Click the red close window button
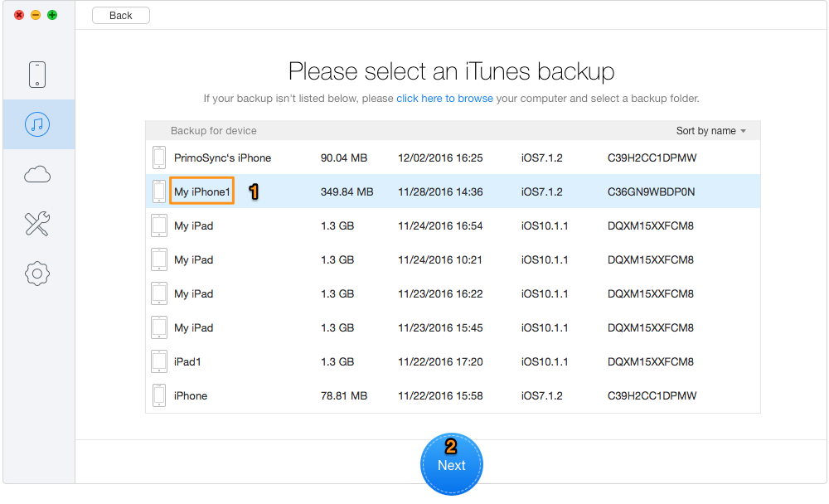The image size is (829, 504). pyautogui.click(x=19, y=15)
